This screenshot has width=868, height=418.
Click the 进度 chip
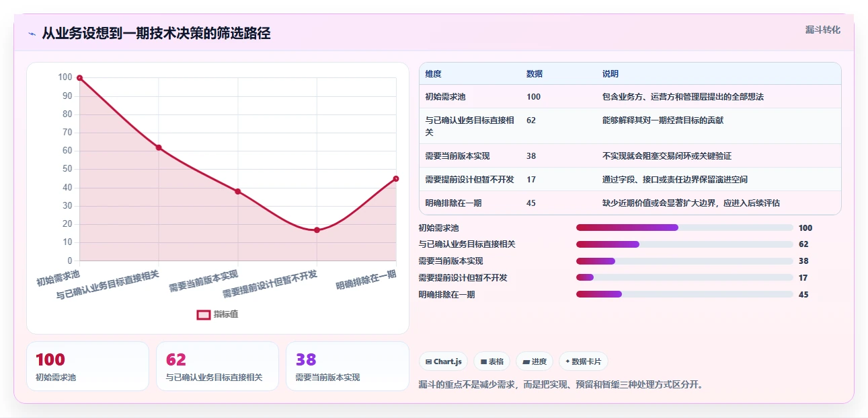coord(535,361)
